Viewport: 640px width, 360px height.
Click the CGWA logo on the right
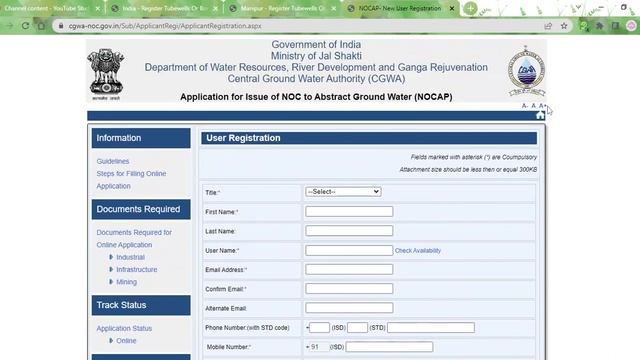[x=527, y=71]
